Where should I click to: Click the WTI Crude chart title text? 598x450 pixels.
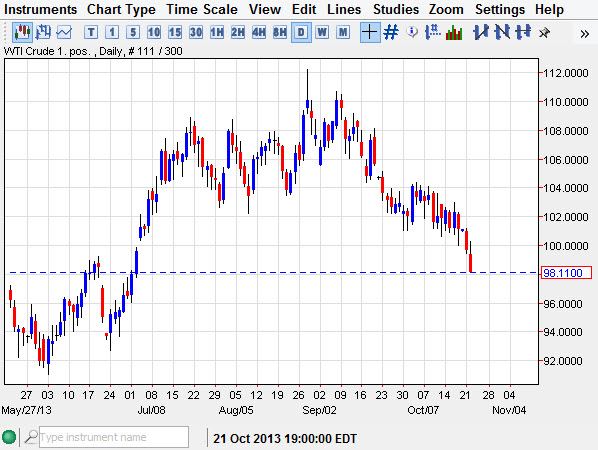(93, 51)
